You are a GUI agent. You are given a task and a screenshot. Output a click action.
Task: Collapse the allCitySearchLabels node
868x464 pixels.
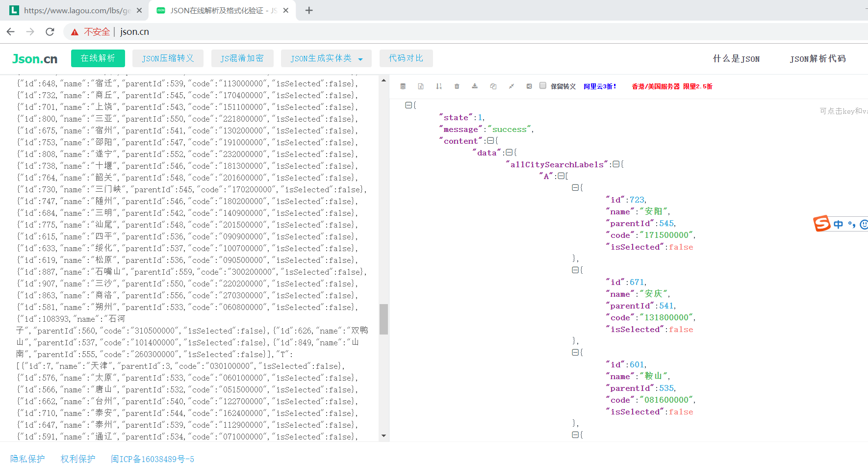(x=616, y=164)
